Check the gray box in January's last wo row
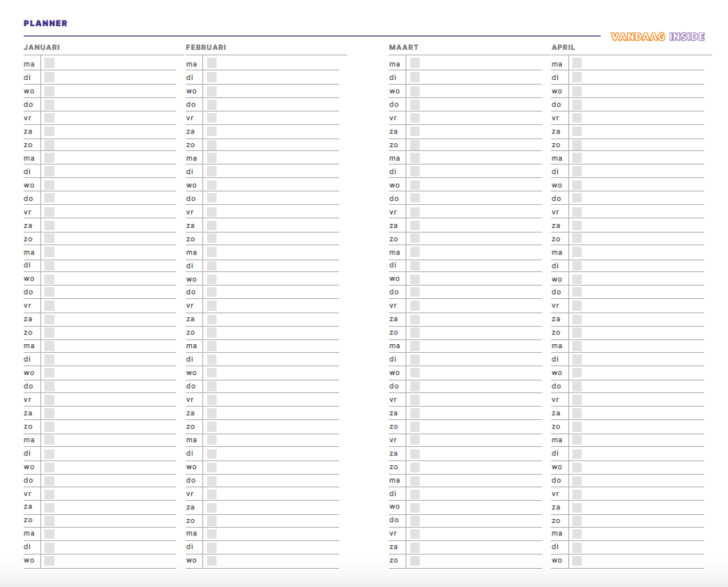 (49, 560)
